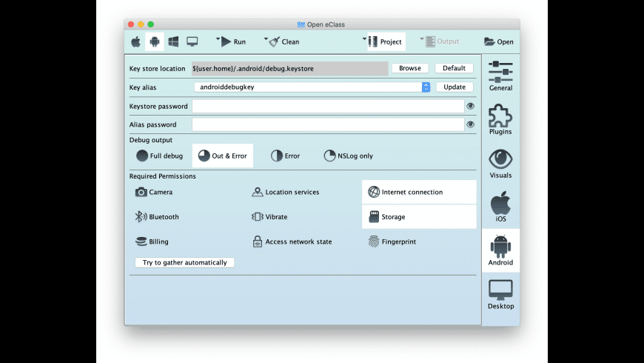
Task: Toggle the Location services permission
Action: [x=286, y=192]
